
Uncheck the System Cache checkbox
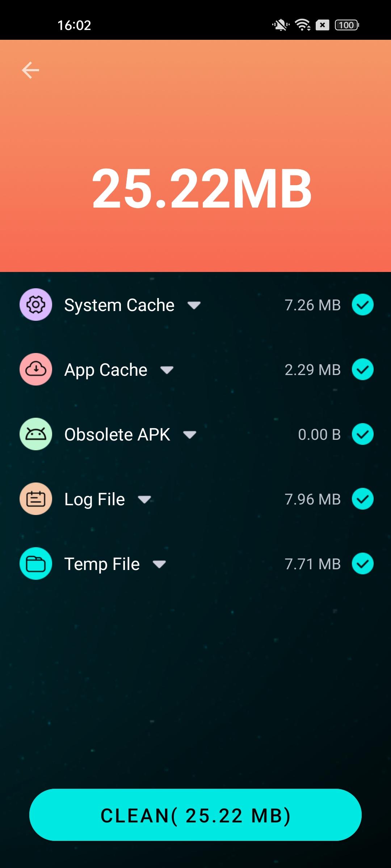pyautogui.click(x=363, y=305)
